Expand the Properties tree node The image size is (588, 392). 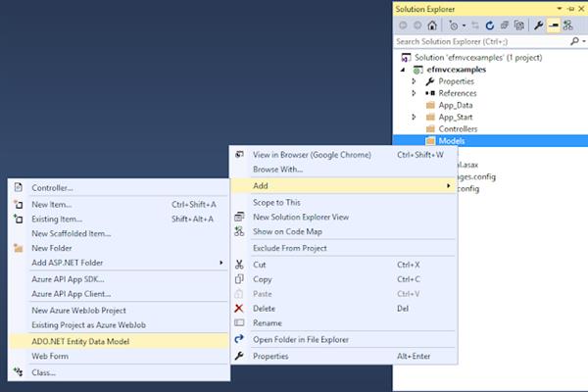[415, 81]
